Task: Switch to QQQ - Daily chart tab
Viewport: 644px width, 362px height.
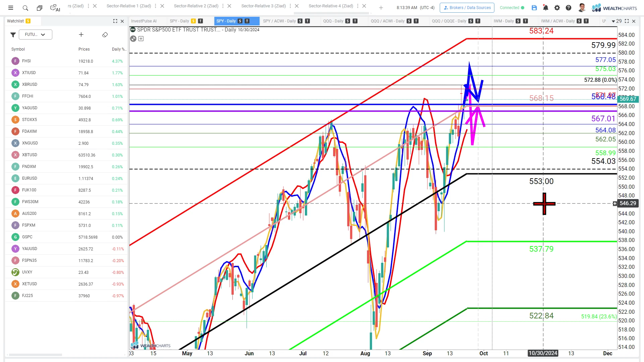Action: (x=333, y=21)
